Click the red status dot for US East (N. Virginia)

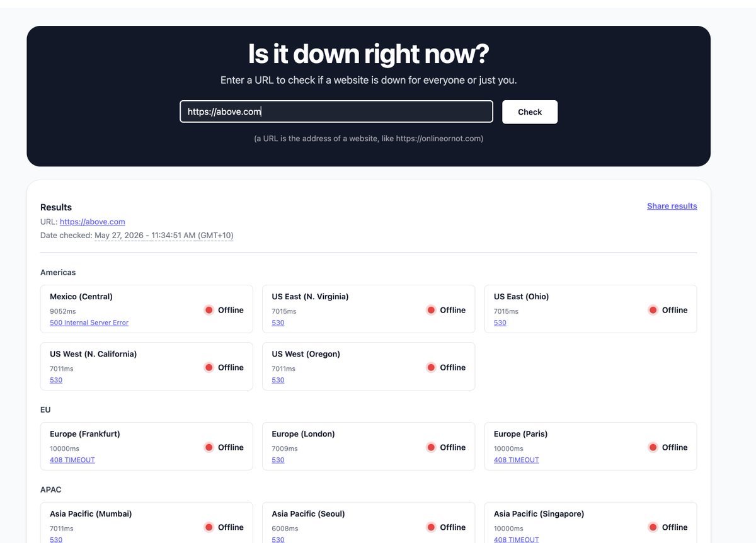click(431, 310)
